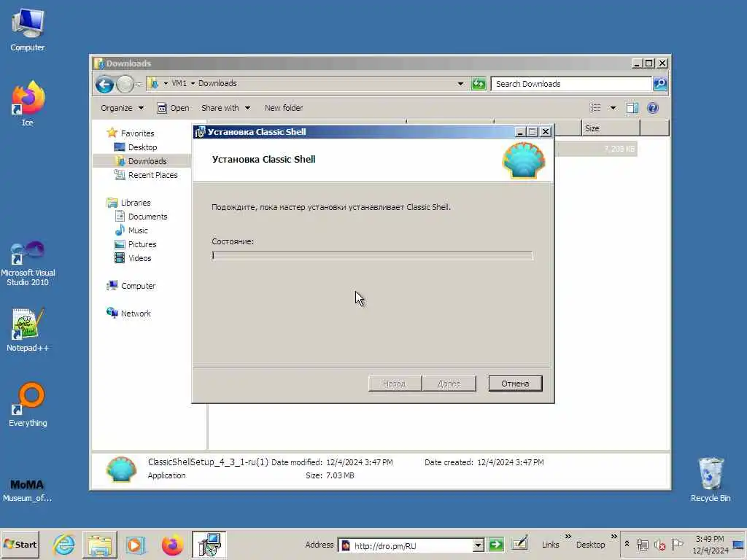Click the taskbar clock showing 3:49 PM
Image resolution: width=747 pixels, height=560 pixels.
pyautogui.click(x=710, y=545)
